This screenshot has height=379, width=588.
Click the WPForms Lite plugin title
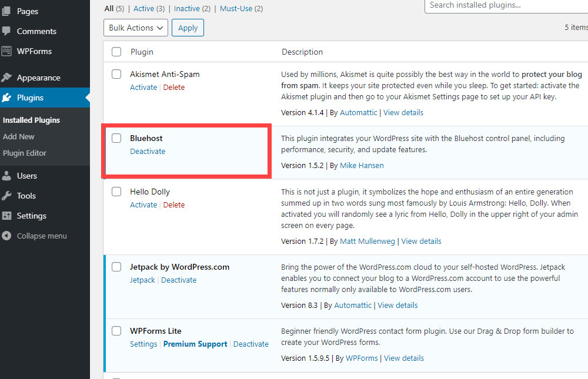coord(156,331)
